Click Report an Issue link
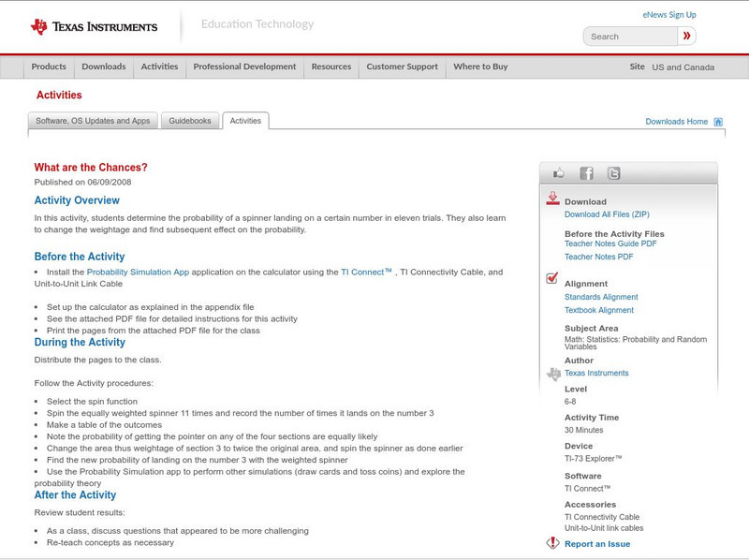749x560 pixels. tap(597, 544)
